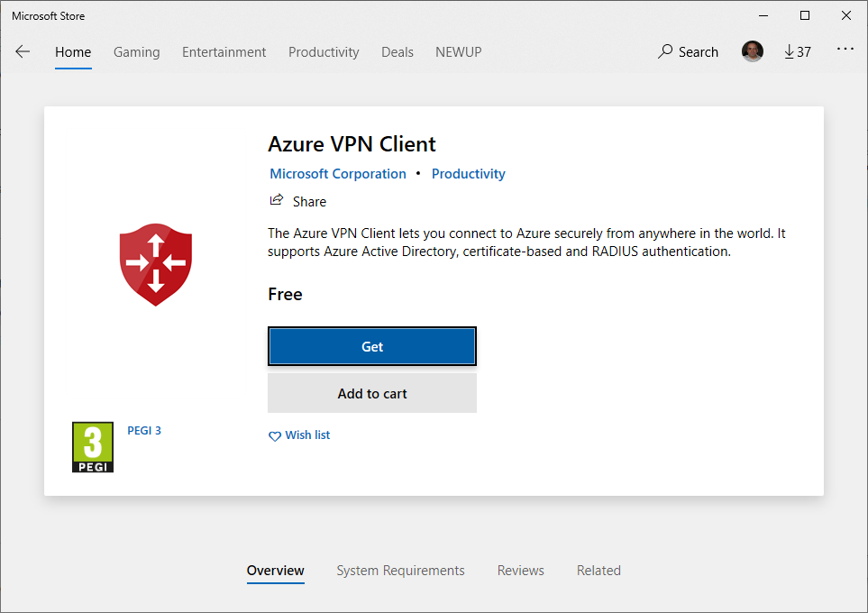
Task: Open downloads and updates (37)
Action: (798, 52)
